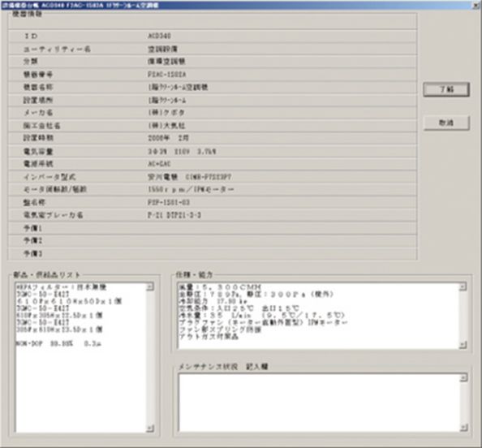Select the electrical capacity value field
This screenshot has height=448, width=482.
click(282, 151)
